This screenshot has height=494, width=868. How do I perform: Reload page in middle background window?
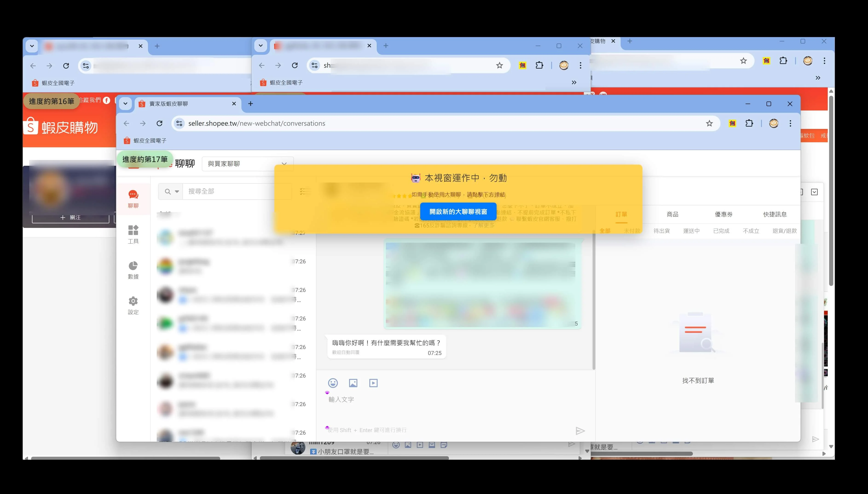(295, 65)
